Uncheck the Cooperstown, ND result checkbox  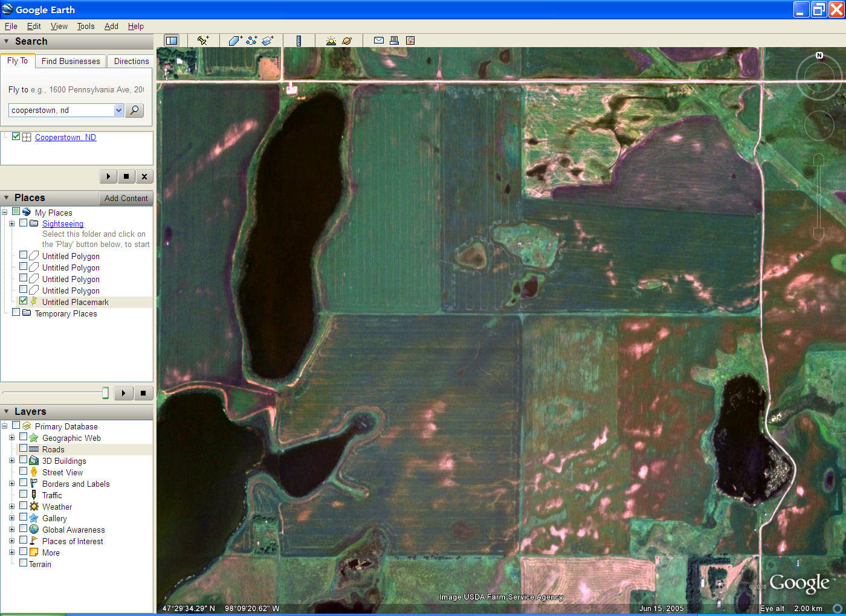(16, 136)
